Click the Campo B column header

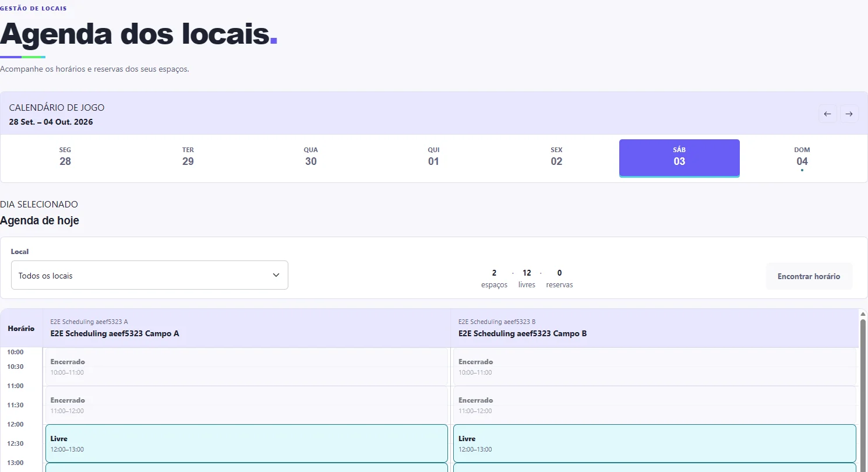click(x=655, y=328)
